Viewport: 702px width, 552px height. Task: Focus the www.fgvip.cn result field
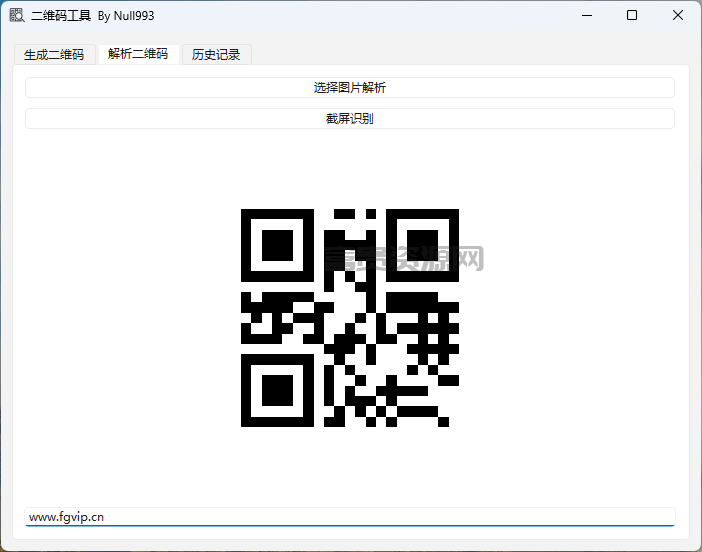point(350,517)
